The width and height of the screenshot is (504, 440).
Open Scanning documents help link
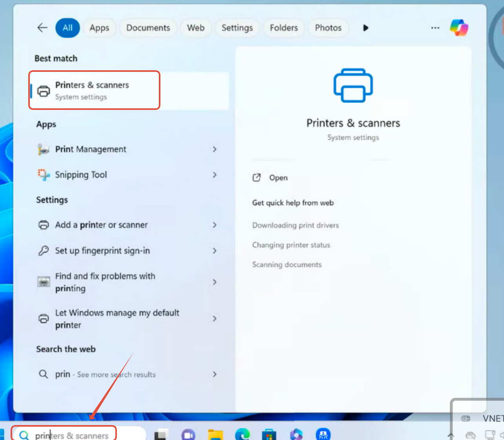click(287, 265)
